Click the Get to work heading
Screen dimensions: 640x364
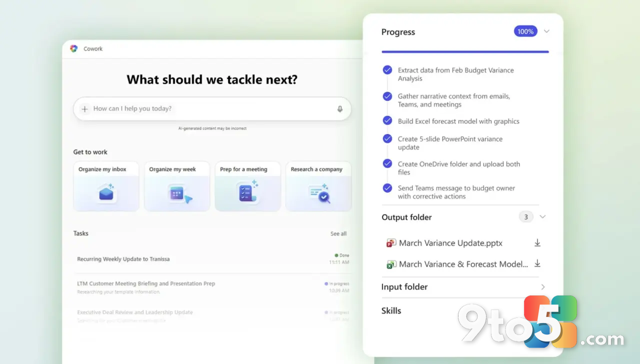(x=90, y=152)
